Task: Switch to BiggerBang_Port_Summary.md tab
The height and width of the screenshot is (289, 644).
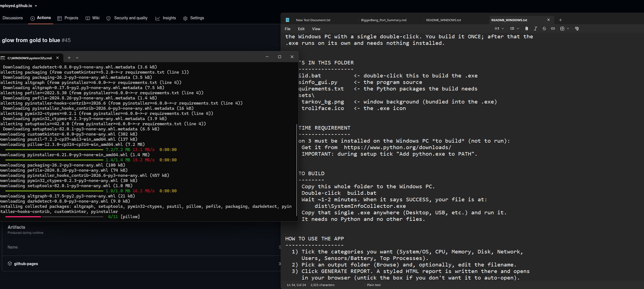Action: click(384, 20)
